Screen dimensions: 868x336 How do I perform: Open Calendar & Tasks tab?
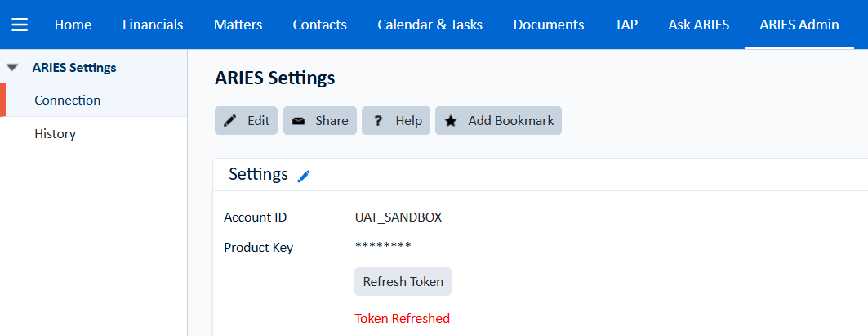point(430,25)
